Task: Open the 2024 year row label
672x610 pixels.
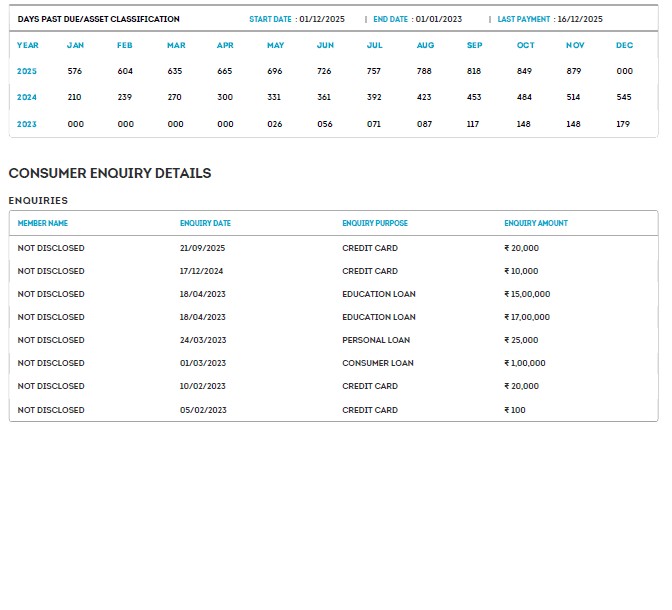Action: point(27,97)
